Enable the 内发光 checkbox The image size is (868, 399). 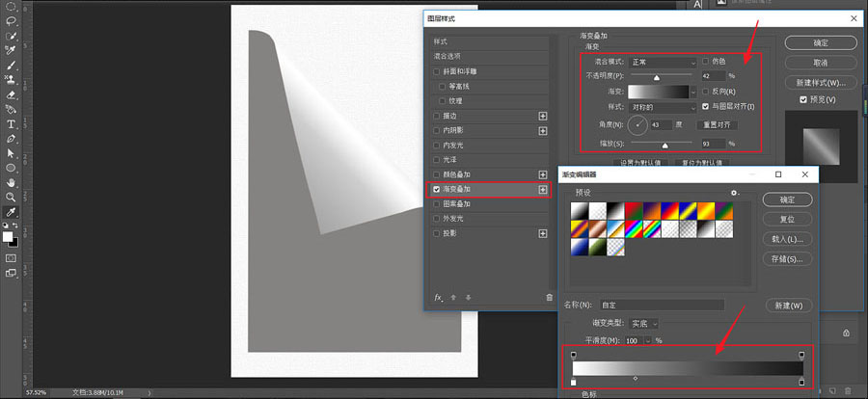click(x=437, y=146)
